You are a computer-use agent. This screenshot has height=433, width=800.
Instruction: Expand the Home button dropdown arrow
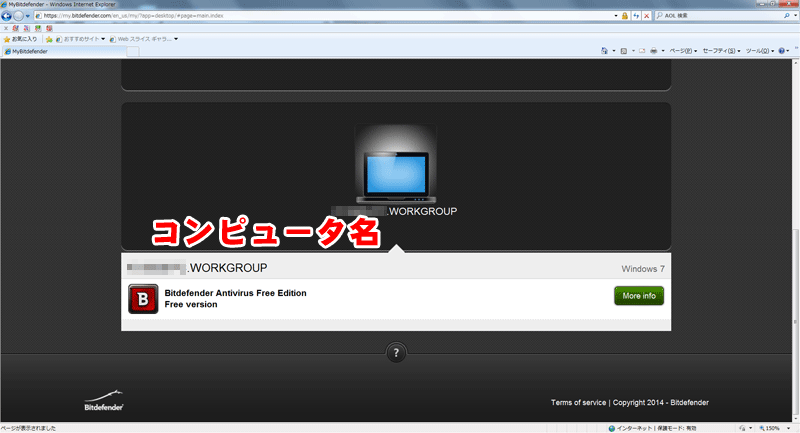pos(613,51)
